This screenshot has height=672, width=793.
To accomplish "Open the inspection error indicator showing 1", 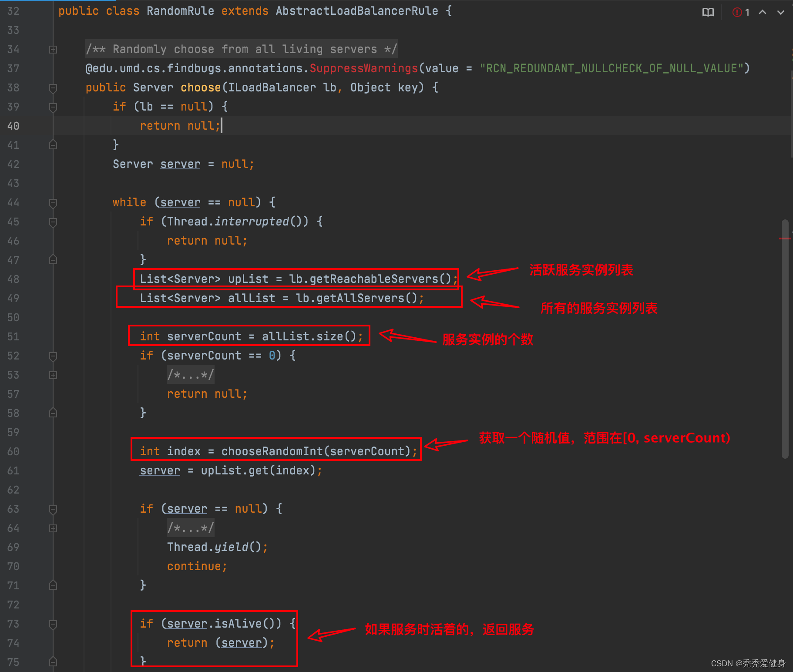I will 741,12.
